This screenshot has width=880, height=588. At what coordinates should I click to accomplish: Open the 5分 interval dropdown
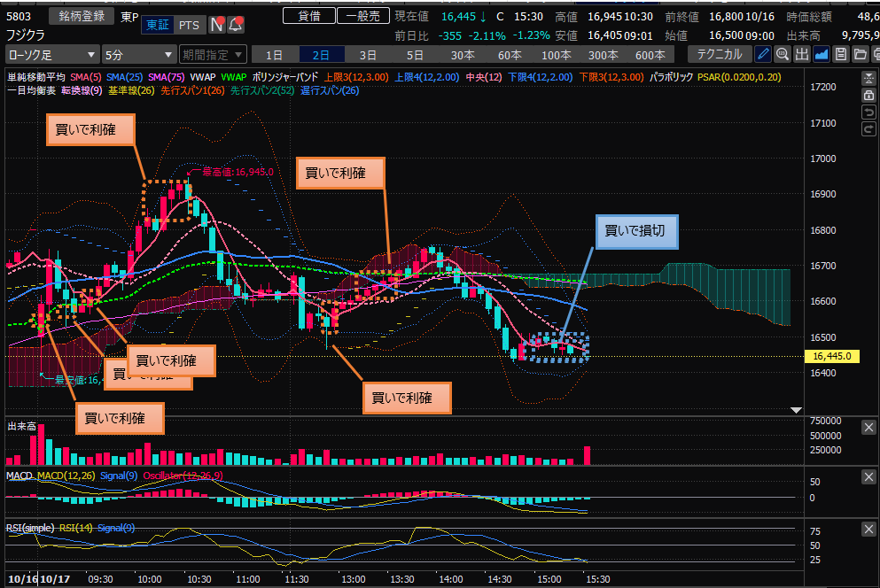tap(137, 54)
